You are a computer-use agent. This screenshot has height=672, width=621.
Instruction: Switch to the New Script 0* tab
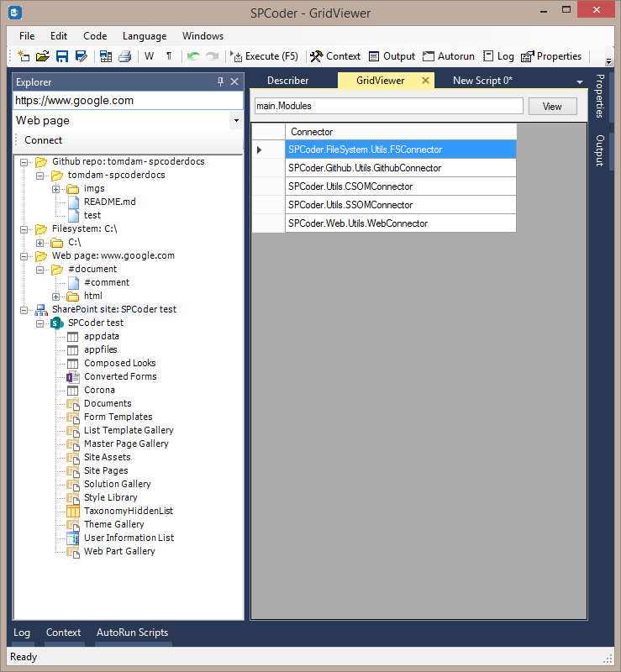[483, 81]
